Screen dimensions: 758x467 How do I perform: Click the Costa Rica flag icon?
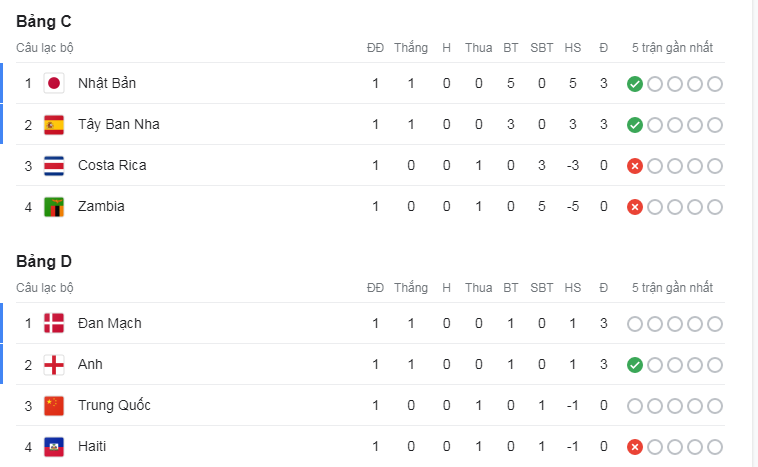(54, 166)
